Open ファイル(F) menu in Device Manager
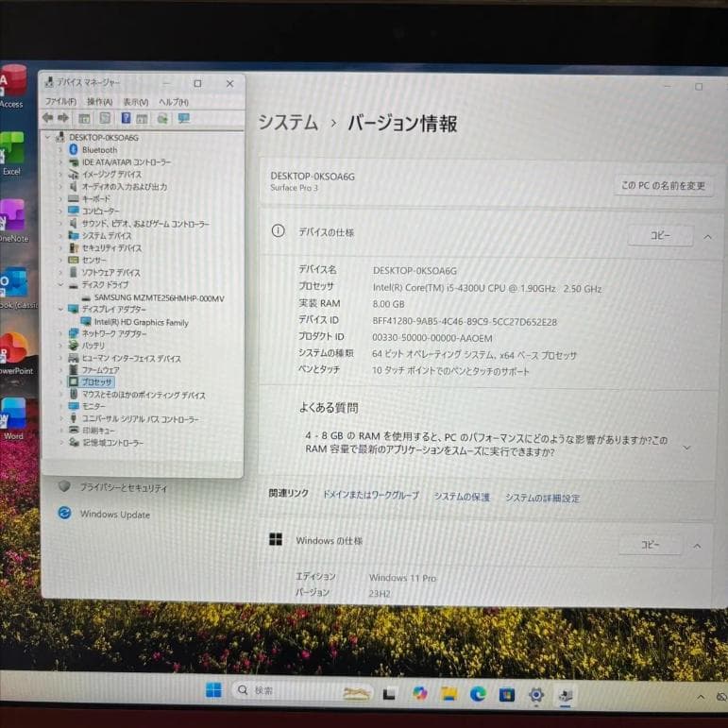Screen dimensions: 728x728 [60, 101]
